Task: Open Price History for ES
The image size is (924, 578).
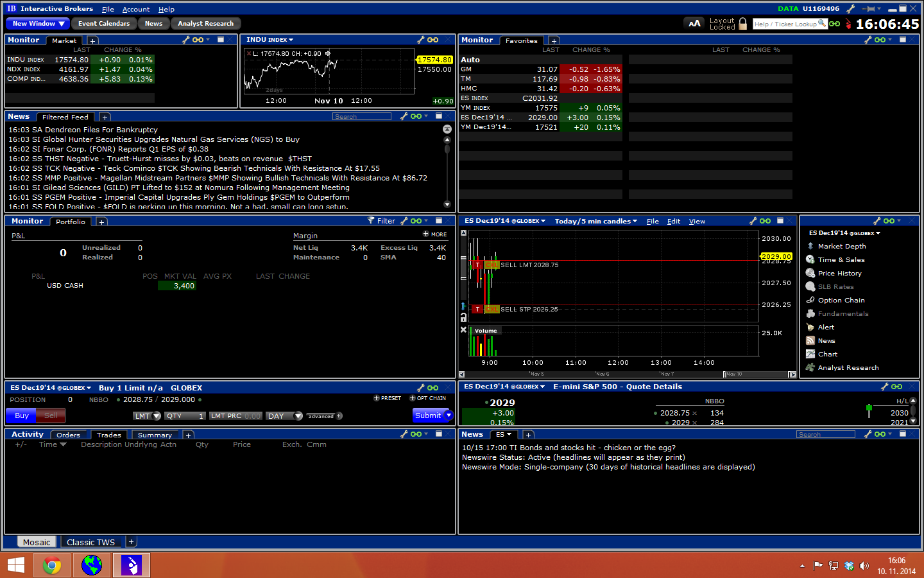Action: coord(834,274)
